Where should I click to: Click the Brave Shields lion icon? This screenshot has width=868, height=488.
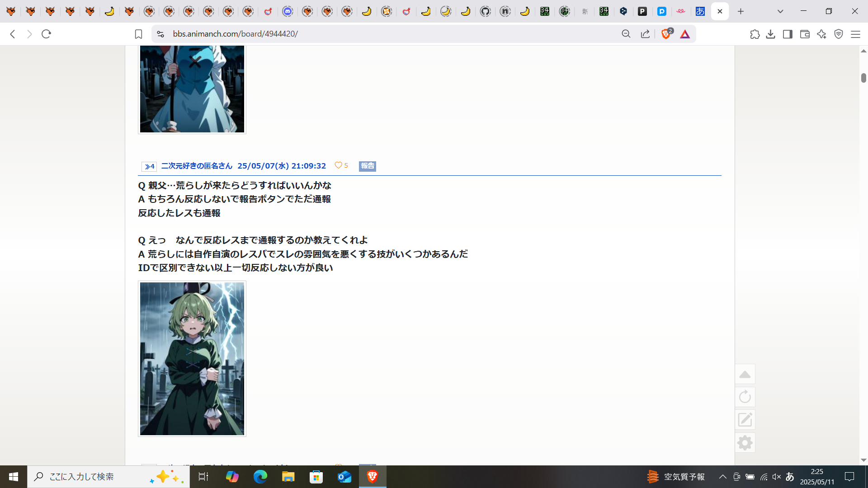pos(666,34)
